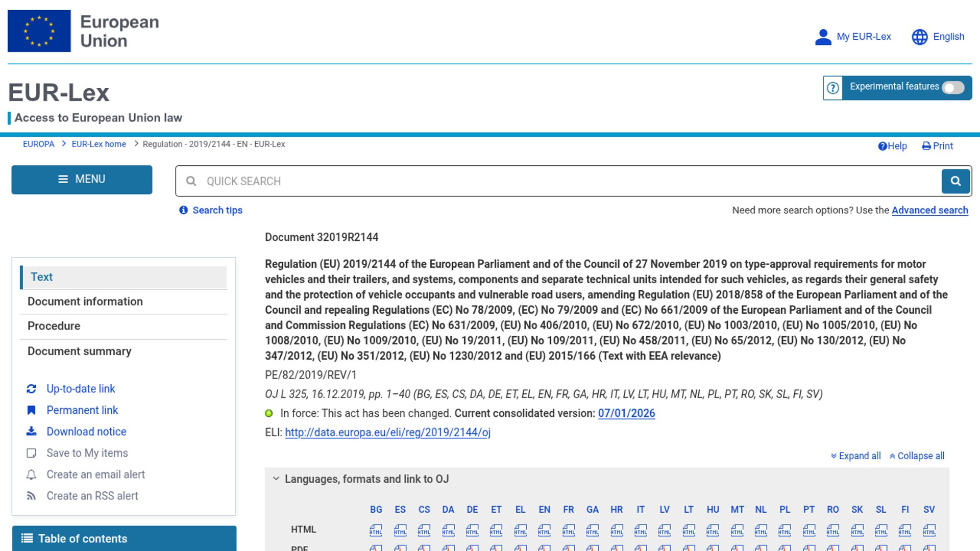Open the PL HTML document icon
The height and width of the screenshot is (551, 980).
[x=785, y=530]
